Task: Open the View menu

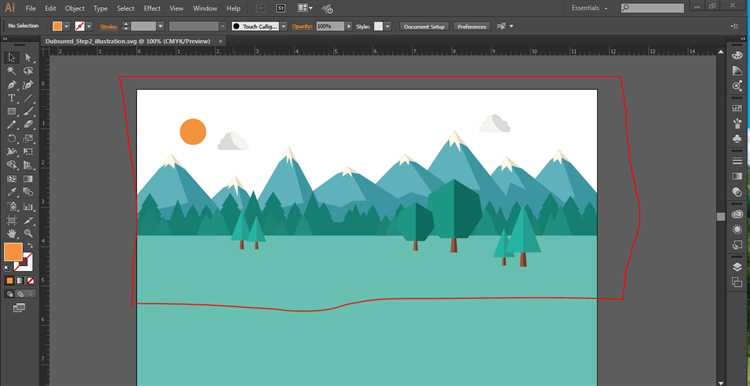Action: [x=176, y=9]
